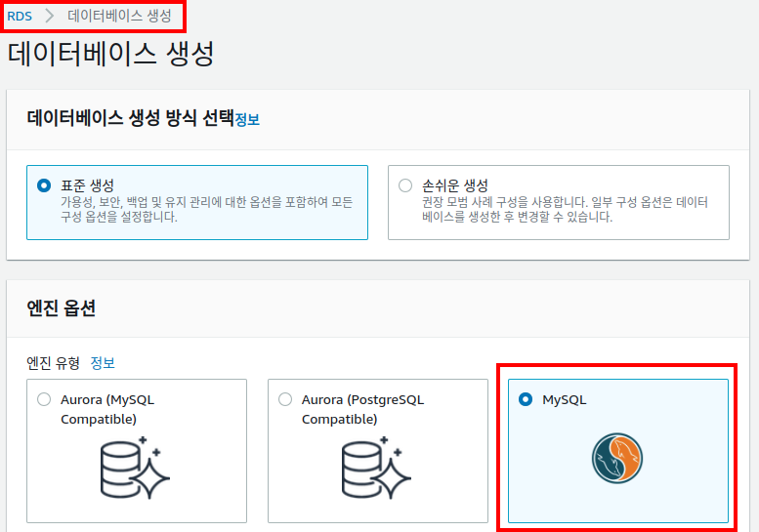Click the 엔진 유형 label
The width and height of the screenshot is (759, 532).
point(53,363)
